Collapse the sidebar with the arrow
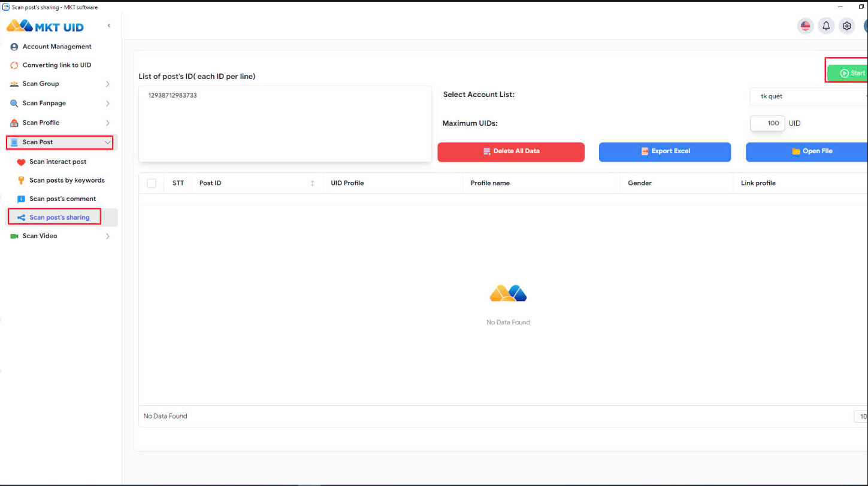Screen dimensions: 868x486 [108, 26]
